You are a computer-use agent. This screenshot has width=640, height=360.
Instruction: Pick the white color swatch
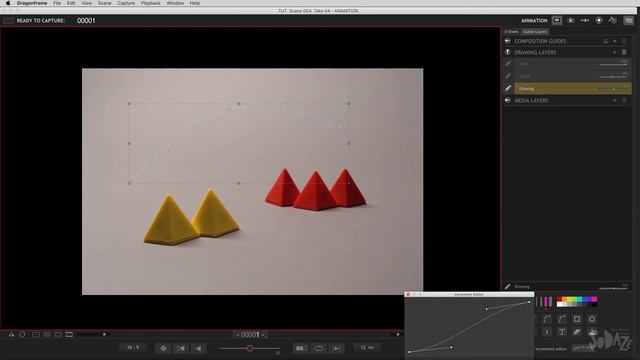pyautogui.click(x=559, y=304)
